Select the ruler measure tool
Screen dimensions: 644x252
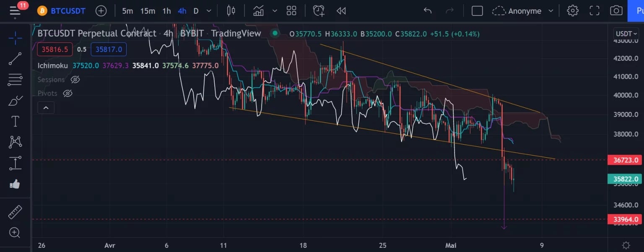pos(15,212)
